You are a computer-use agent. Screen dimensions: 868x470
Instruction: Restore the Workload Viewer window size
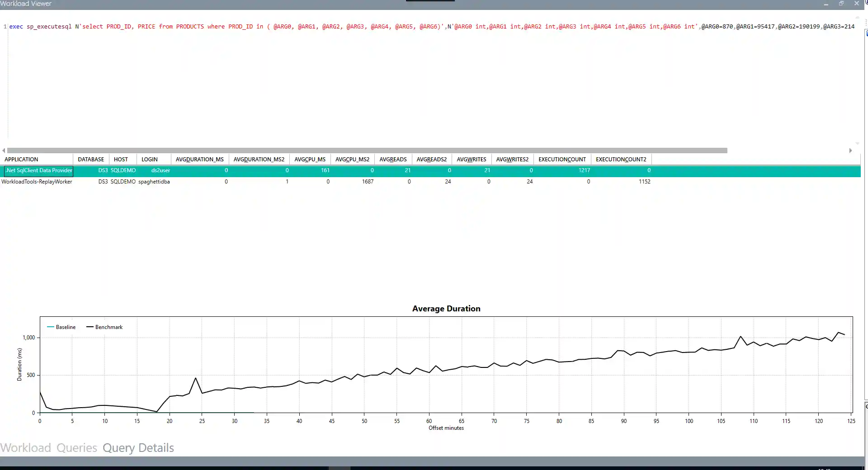pos(841,4)
